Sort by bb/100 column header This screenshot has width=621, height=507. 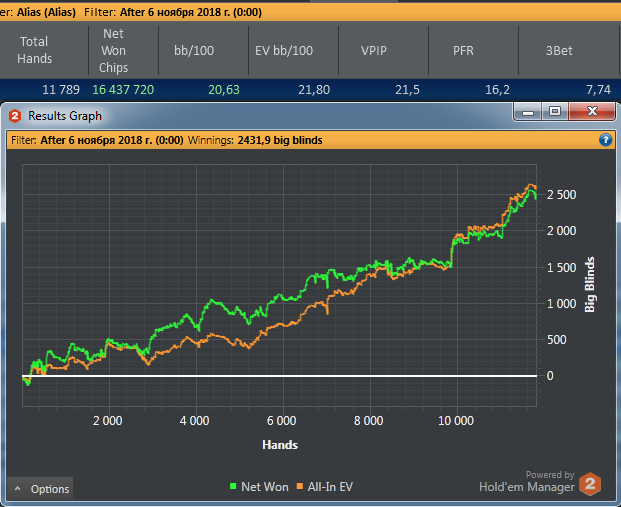coord(194,50)
